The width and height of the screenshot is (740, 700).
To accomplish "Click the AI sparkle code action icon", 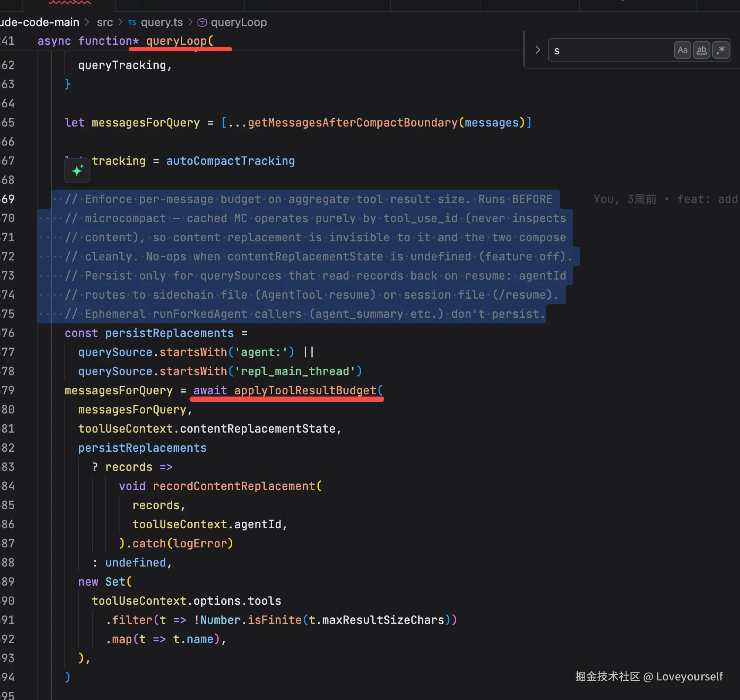I will [77, 170].
